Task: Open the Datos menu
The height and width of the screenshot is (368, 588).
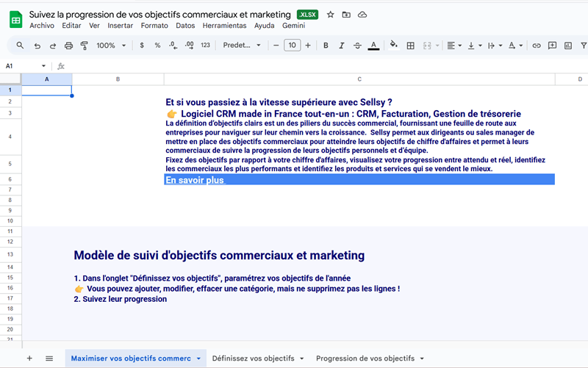Action: tap(185, 26)
